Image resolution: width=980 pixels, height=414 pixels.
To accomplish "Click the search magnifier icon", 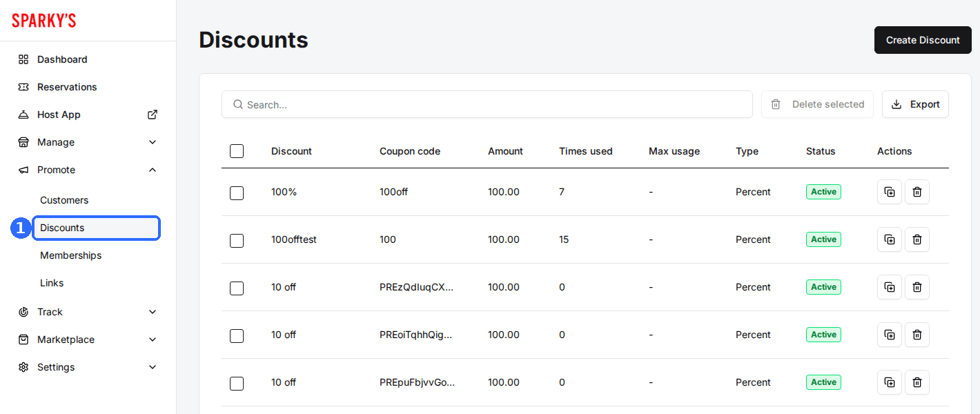I will point(238,104).
